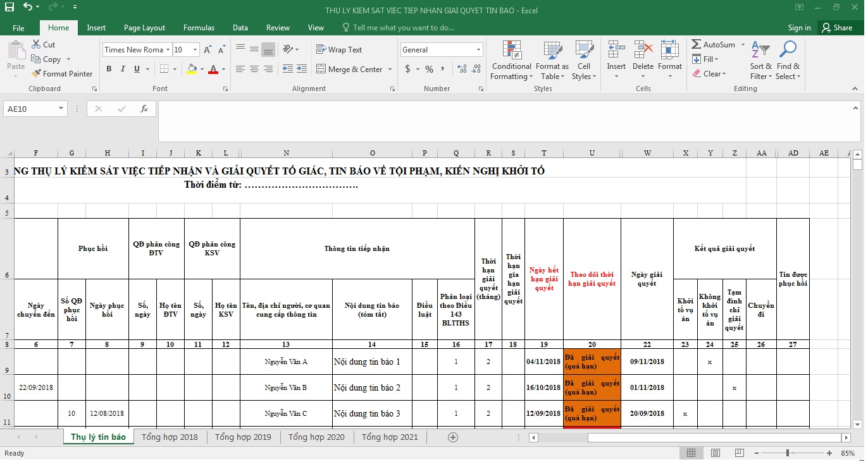Expand the font name dropdown
The width and height of the screenshot is (868, 462).
tap(168, 50)
